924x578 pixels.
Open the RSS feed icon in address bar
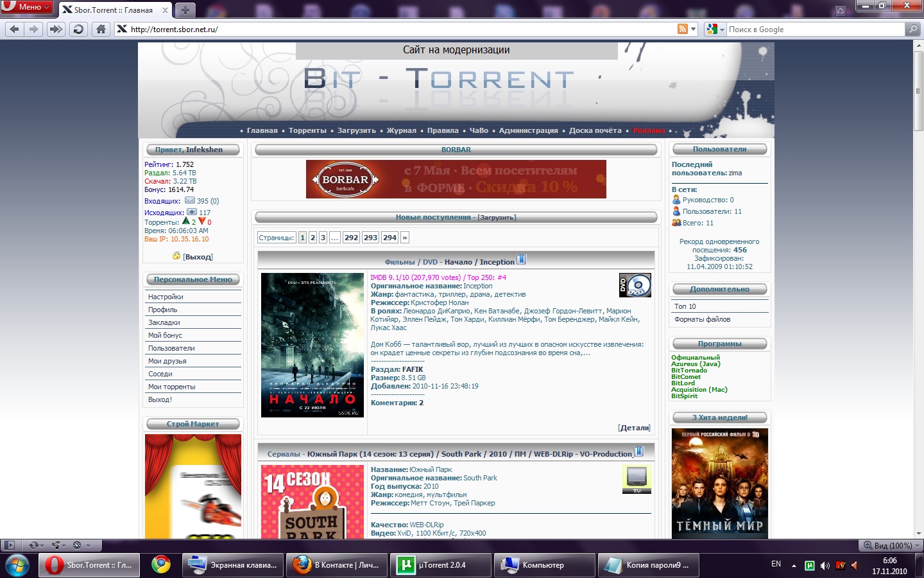point(683,29)
